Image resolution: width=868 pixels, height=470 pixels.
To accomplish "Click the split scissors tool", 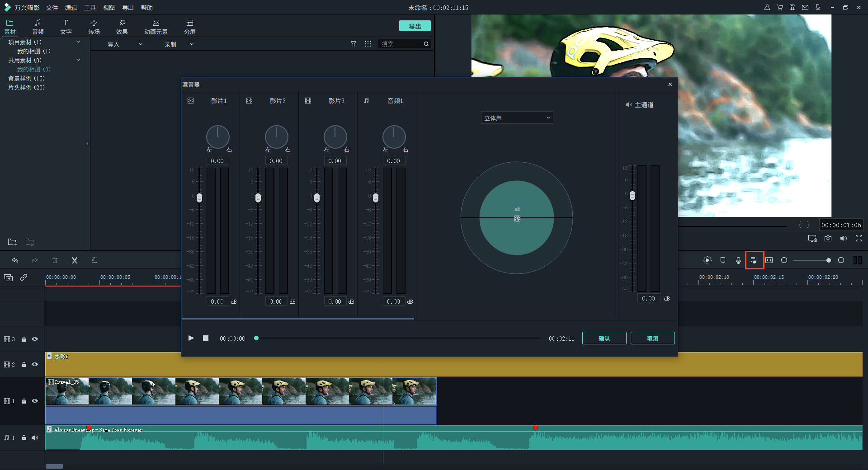I will tap(75, 260).
